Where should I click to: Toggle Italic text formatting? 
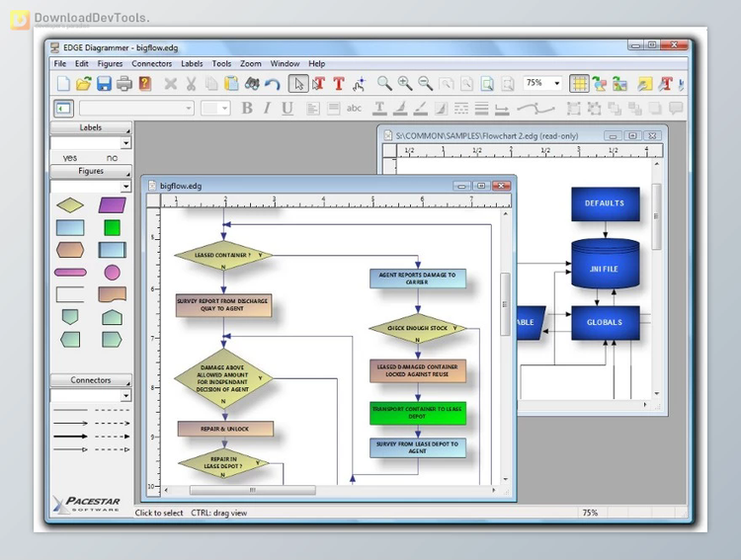268,109
